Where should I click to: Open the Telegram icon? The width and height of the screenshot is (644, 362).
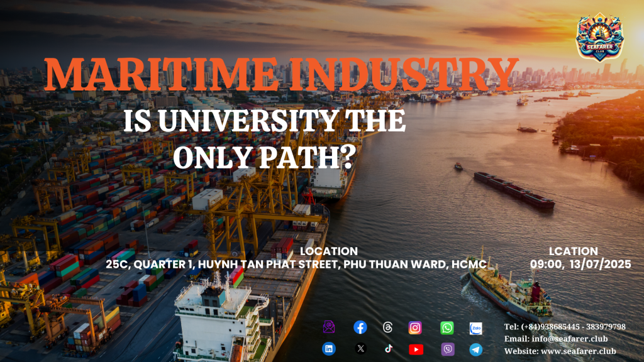[x=476, y=349]
